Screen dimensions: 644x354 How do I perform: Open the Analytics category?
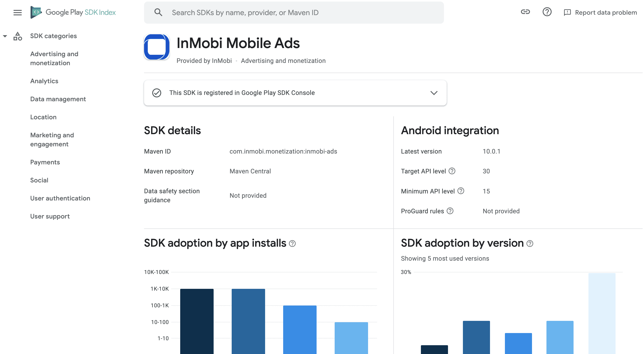44,81
